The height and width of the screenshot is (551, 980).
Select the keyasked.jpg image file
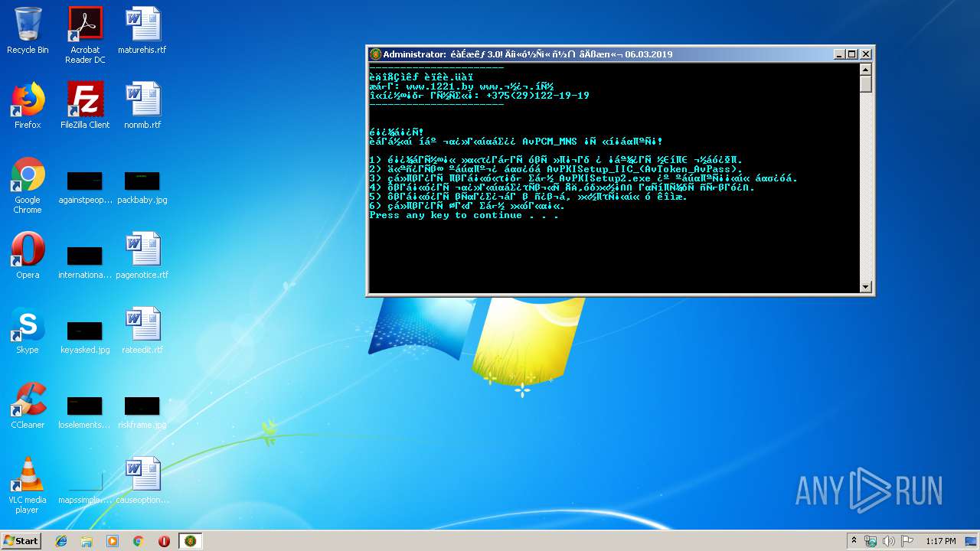pyautogui.click(x=85, y=337)
